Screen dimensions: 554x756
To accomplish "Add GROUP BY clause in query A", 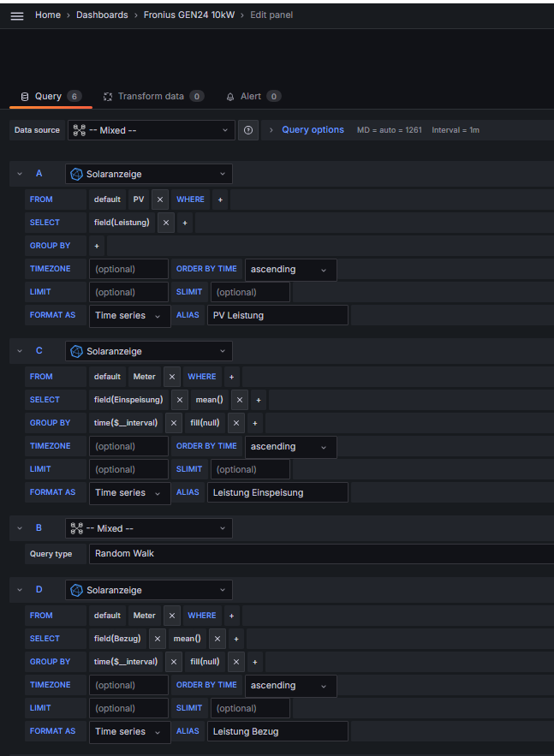I will pos(96,246).
